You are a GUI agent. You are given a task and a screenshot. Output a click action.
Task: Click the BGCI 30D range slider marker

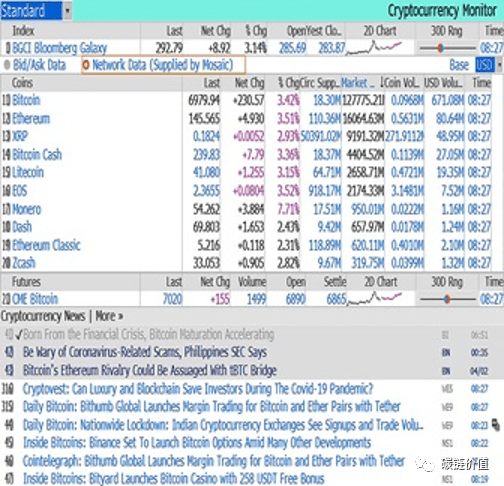[441, 48]
